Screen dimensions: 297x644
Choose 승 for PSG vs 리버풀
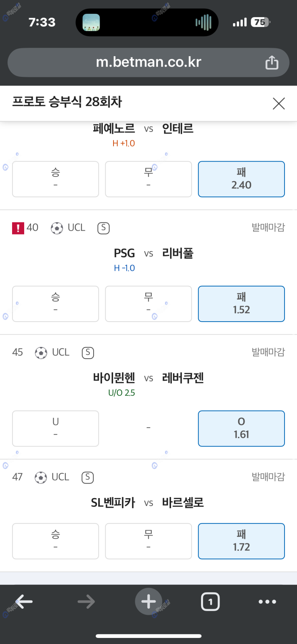pyautogui.click(x=55, y=304)
